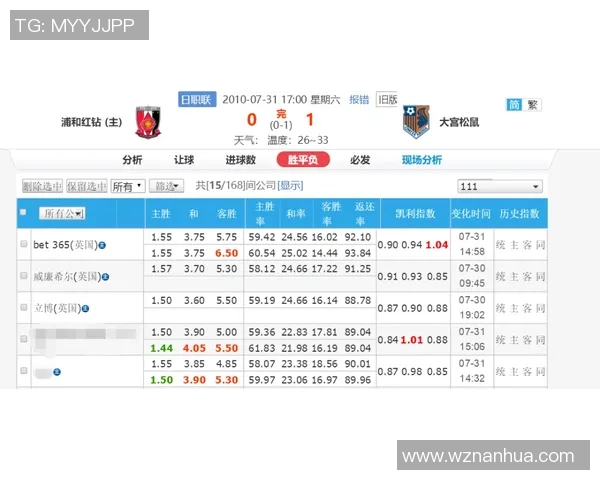The height and width of the screenshot is (480, 600).
Task: Open the 111 dropdown selector
Action: (499, 186)
